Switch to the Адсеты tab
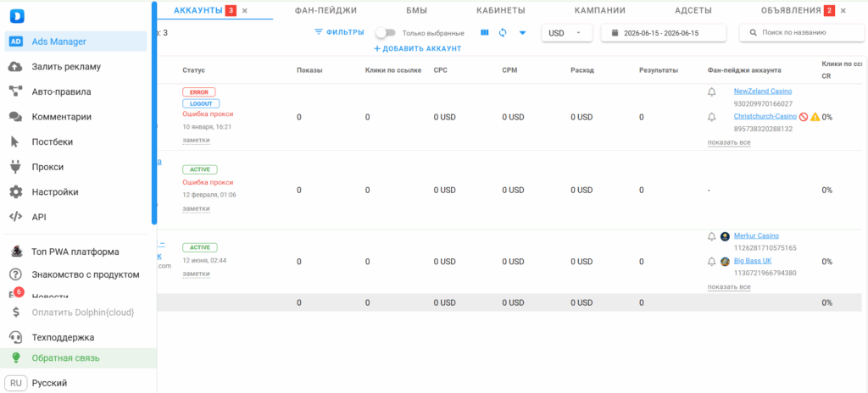Screen dimensions: 868x393 (x=693, y=10)
